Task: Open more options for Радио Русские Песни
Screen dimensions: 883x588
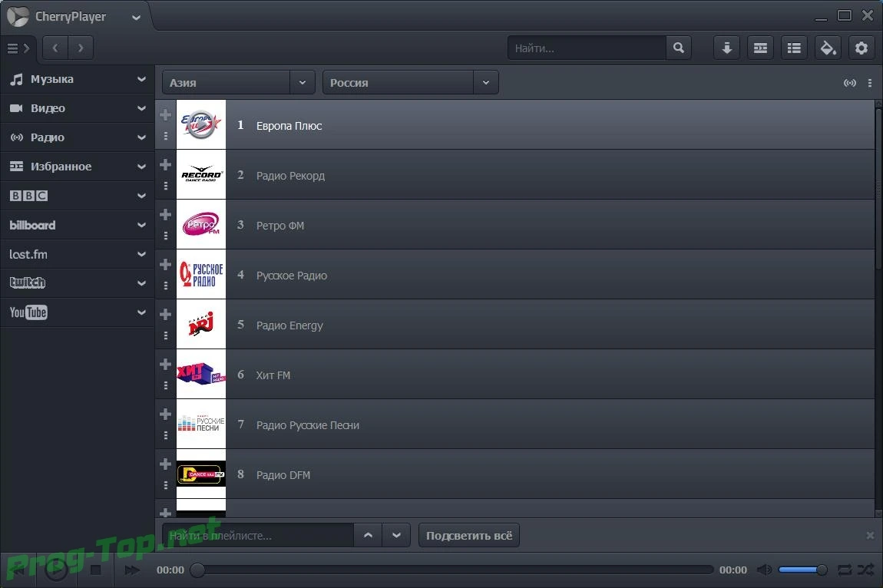Action: (166, 435)
